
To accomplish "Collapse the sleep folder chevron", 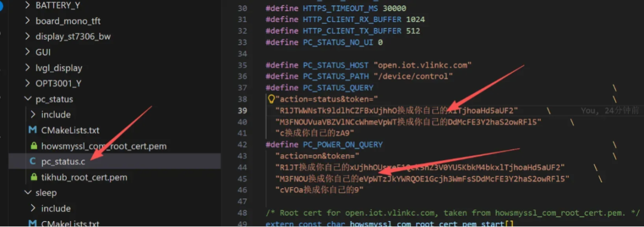I will 27,193.
